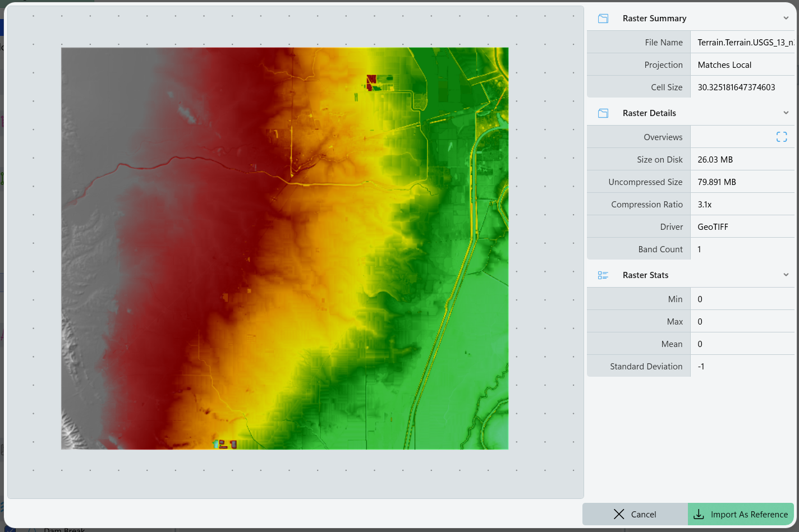
Task: Collapse the Raster Stats section chevron
Action: click(786, 275)
